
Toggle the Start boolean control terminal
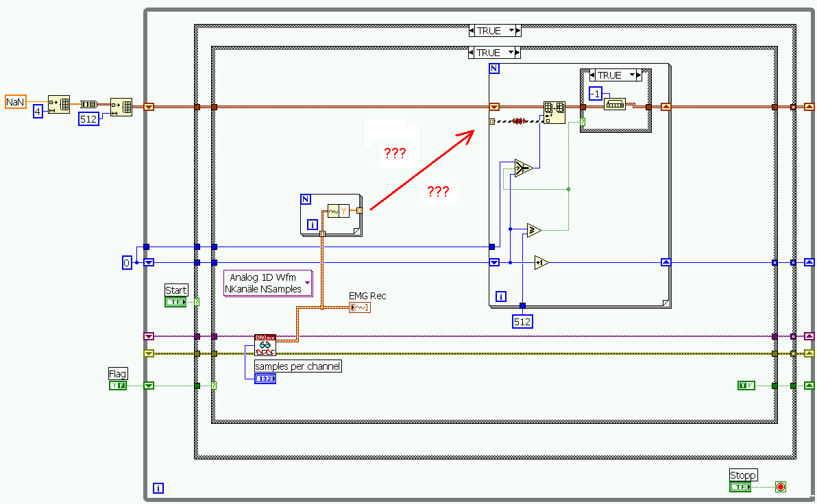tap(175, 302)
